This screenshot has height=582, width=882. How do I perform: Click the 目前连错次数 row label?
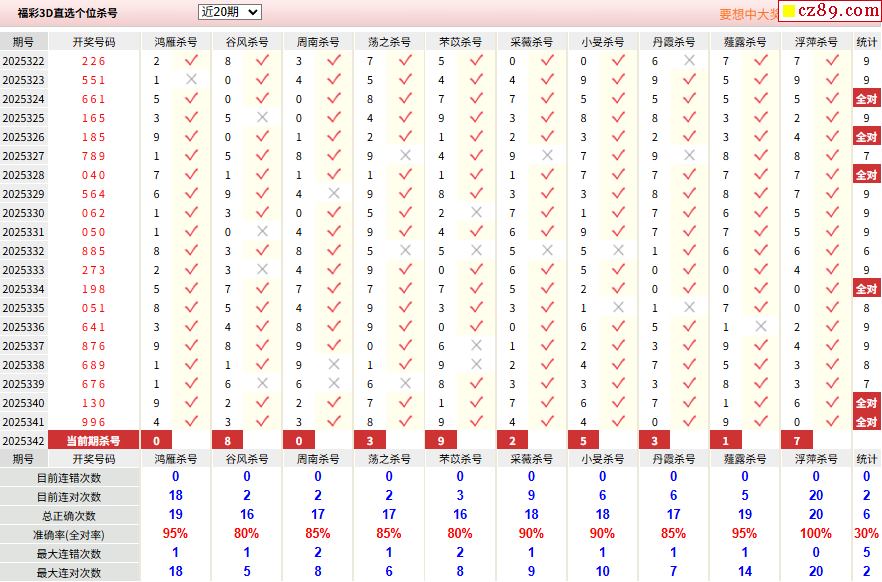(69, 478)
